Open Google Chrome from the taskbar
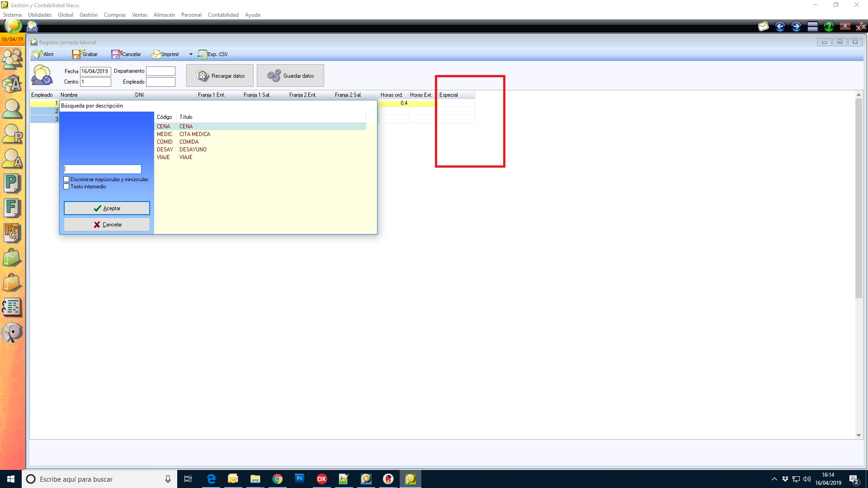Screen dimensions: 868x488 pos(278,479)
